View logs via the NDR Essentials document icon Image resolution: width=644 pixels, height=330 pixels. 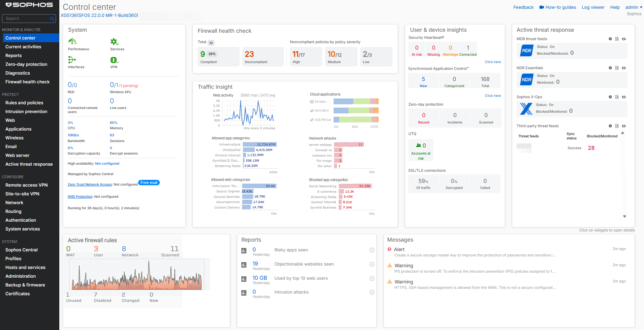pyautogui.click(x=617, y=68)
